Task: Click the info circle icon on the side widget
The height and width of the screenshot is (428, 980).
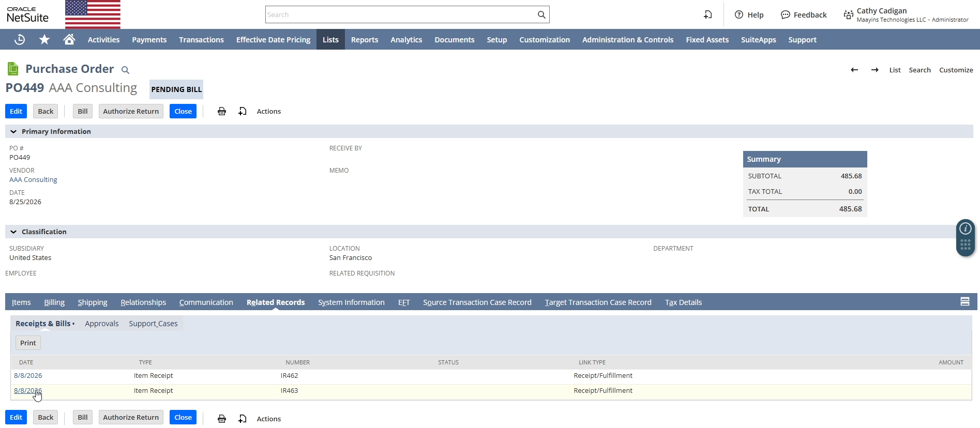Action: (966, 228)
